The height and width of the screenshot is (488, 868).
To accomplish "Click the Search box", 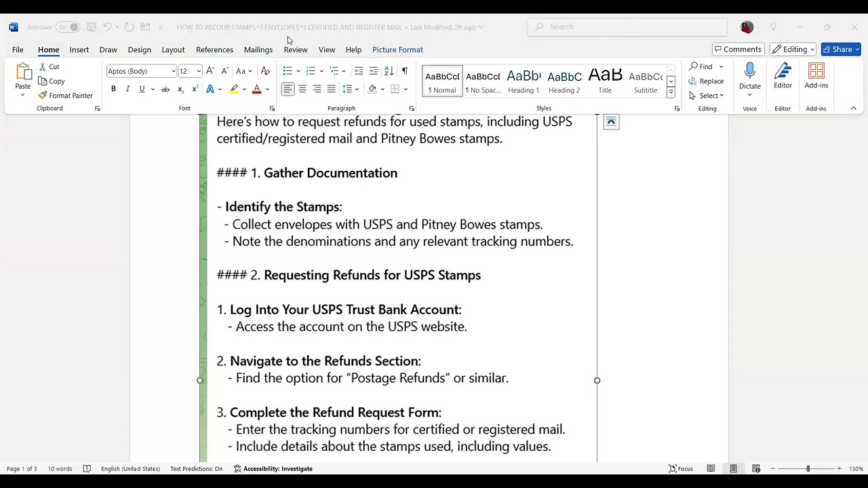I will coord(627,27).
